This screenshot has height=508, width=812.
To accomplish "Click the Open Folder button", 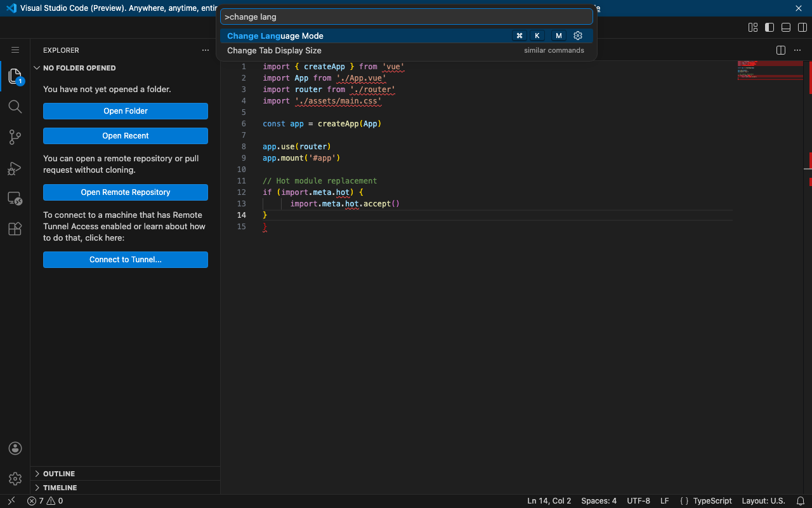I will tap(126, 111).
